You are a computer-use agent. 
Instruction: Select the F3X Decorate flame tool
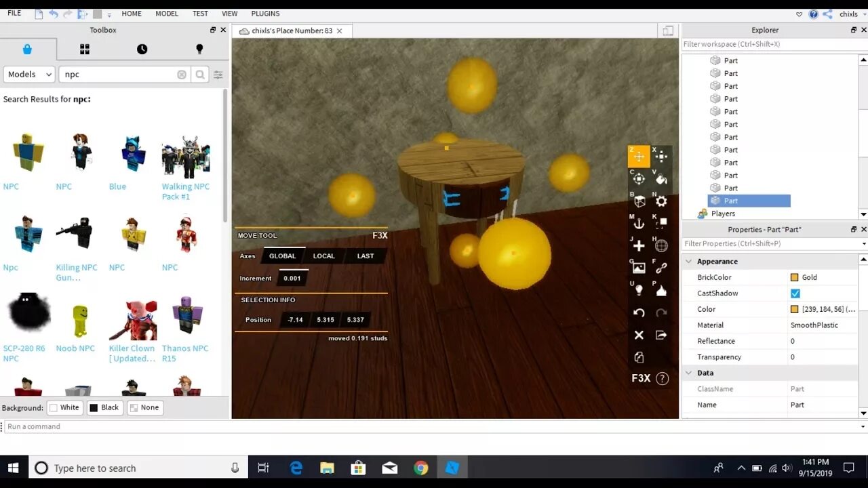click(x=661, y=290)
